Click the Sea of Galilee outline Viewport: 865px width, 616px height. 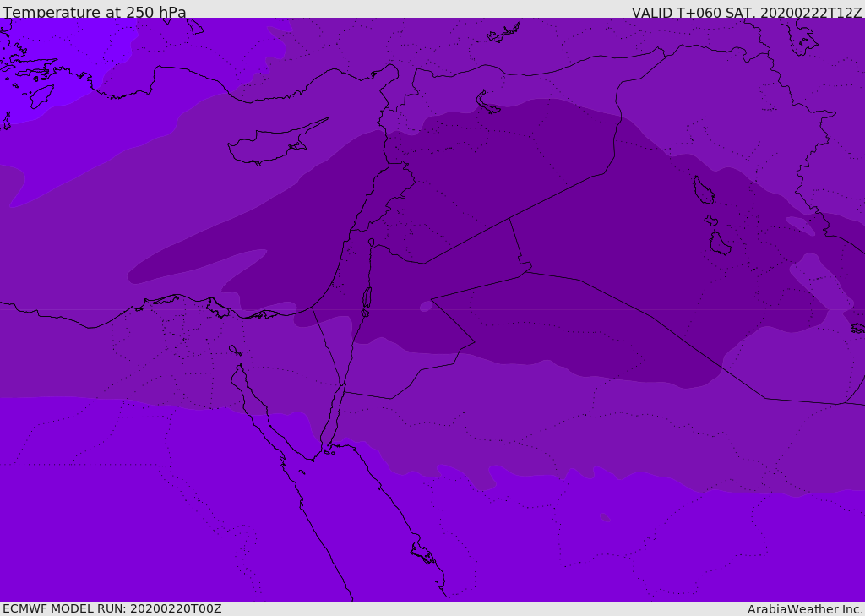click(372, 243)
